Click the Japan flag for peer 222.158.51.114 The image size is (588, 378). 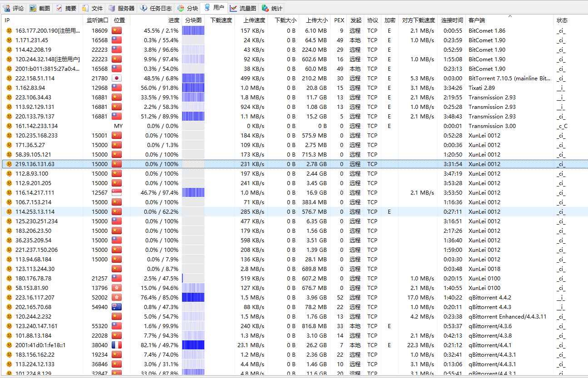117,79
